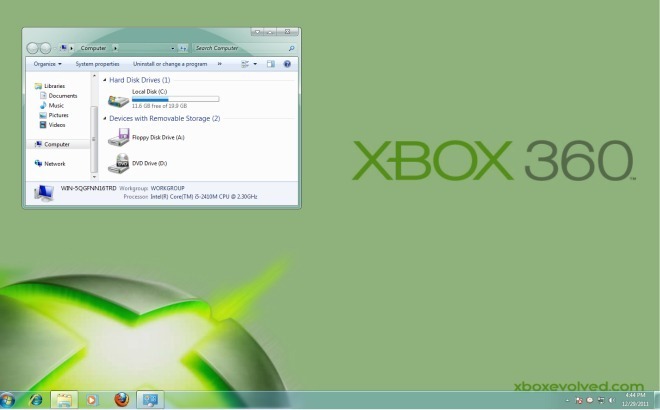
Task: Open the Organize dropdown menu
Action: point(47,64)
